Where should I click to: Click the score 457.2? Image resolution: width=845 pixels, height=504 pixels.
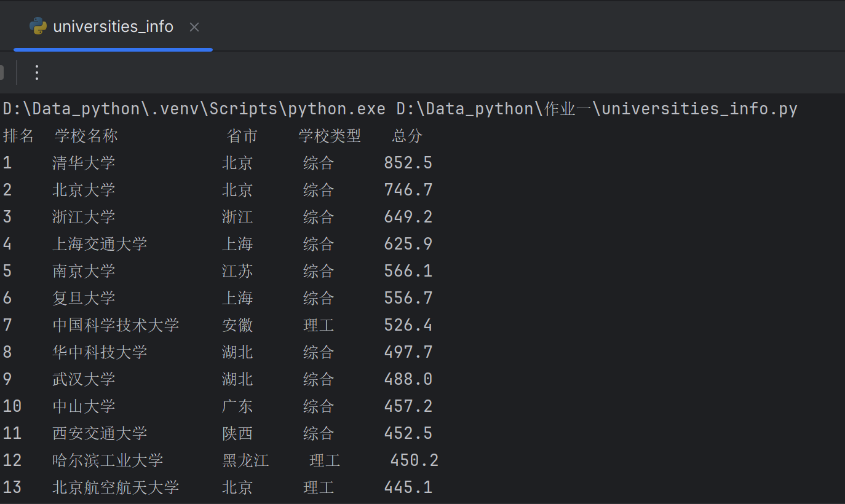(408, 406)
